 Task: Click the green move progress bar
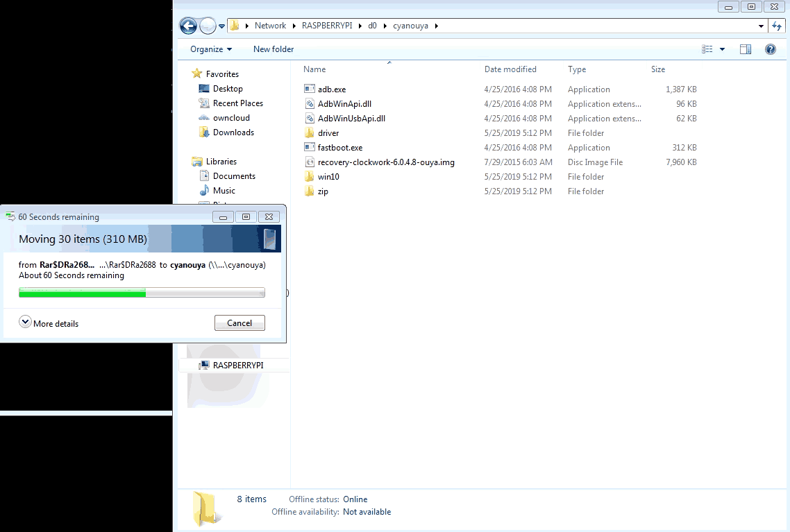click(x=82, y=293)
